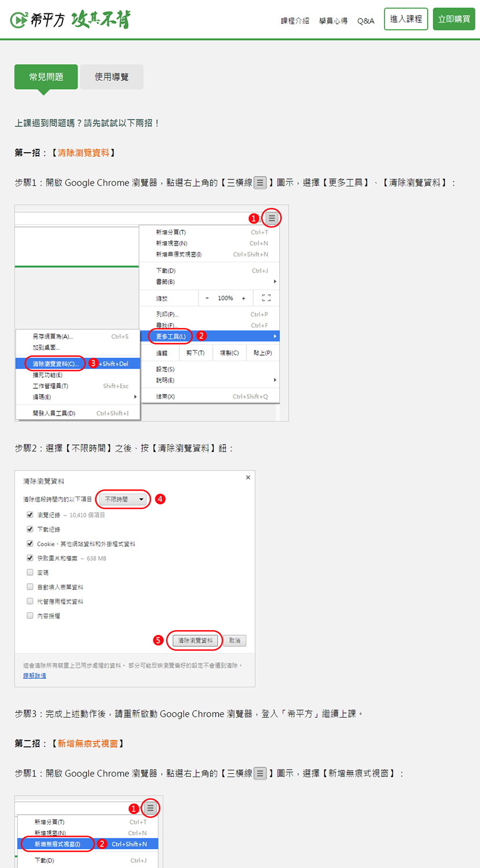Open the 不限時間 time range dropdown

pyautogui.click(x=123, y=499)
